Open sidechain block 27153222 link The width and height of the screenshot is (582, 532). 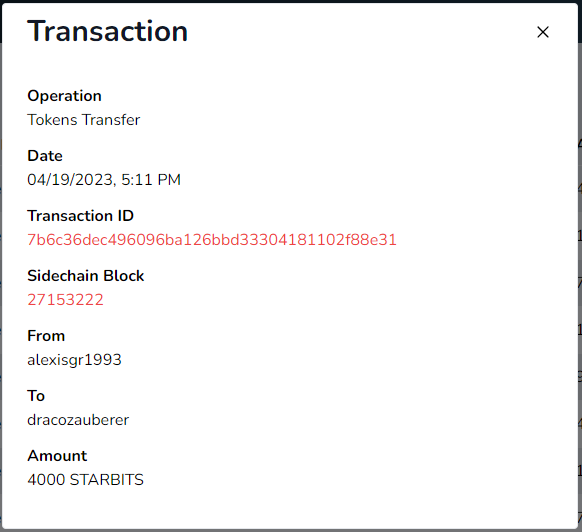pyautogui.click(x=65, y=300)
